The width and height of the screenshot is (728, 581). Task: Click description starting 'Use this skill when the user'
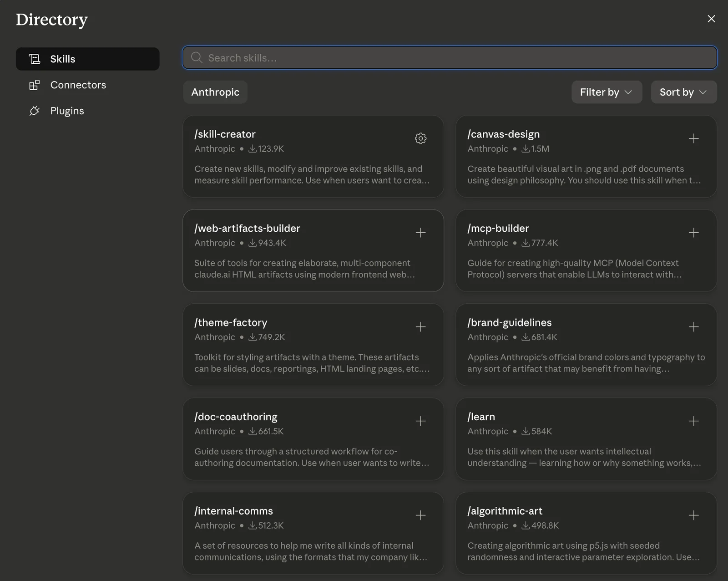pyautogui.click(x=584, y=458)
